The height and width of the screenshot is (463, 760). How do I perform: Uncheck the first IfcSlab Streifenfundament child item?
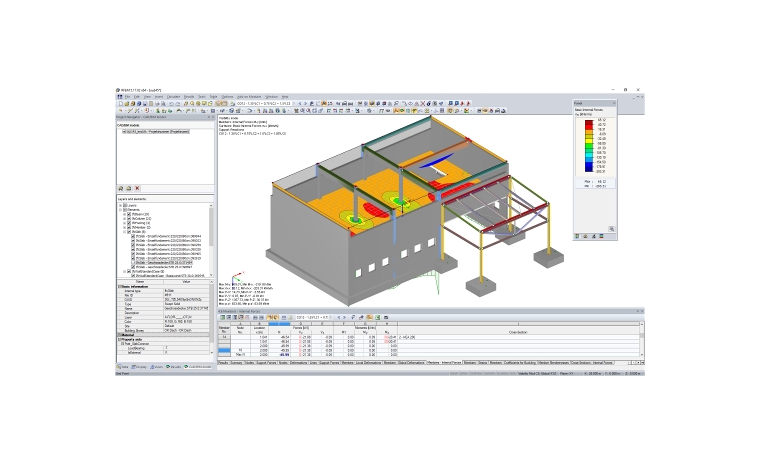coord(133,236)
